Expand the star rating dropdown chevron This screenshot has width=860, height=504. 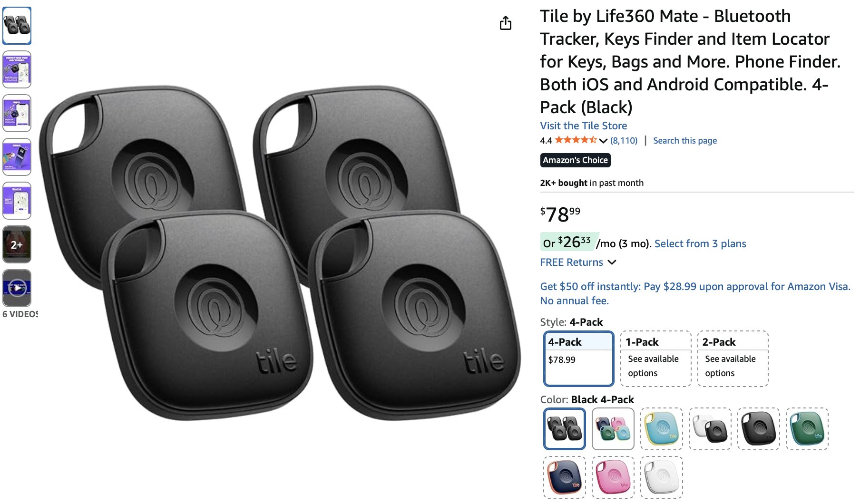603,141
